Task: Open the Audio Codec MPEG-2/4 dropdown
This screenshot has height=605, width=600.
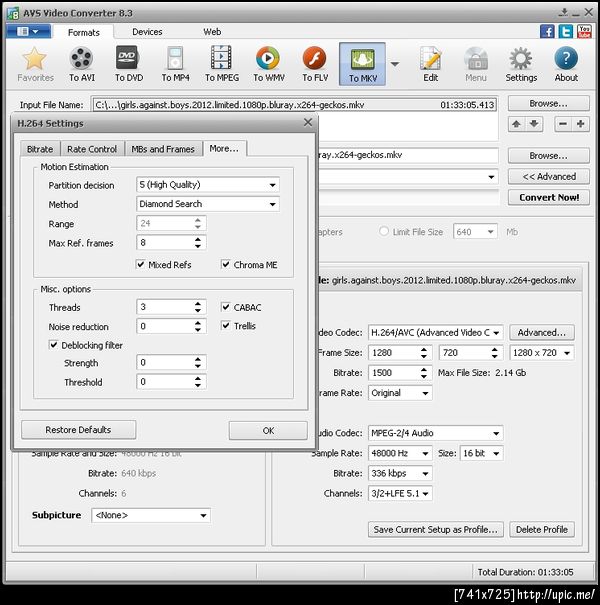Action: click(436, 433)
